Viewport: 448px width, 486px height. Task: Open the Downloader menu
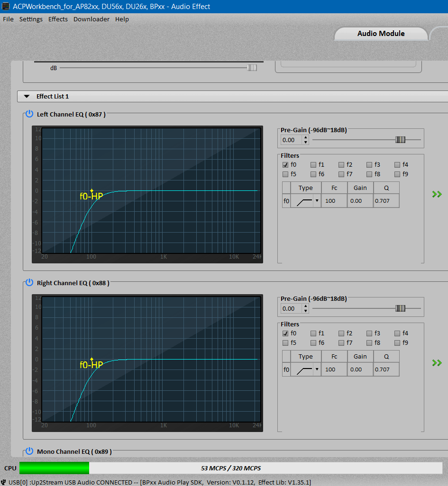pos(91,19)
